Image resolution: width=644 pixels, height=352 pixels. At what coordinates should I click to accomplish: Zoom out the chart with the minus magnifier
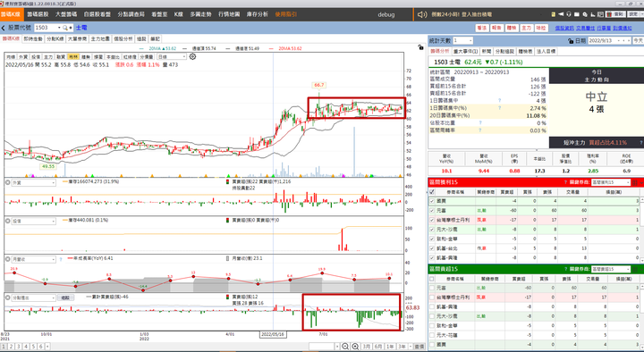coord(345,347)
